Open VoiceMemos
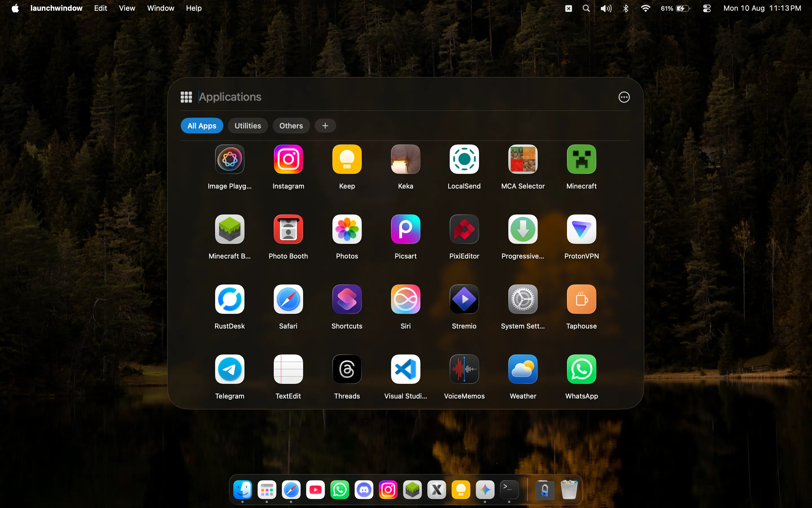Screen dimensions: 812x508 pos(464,369)
